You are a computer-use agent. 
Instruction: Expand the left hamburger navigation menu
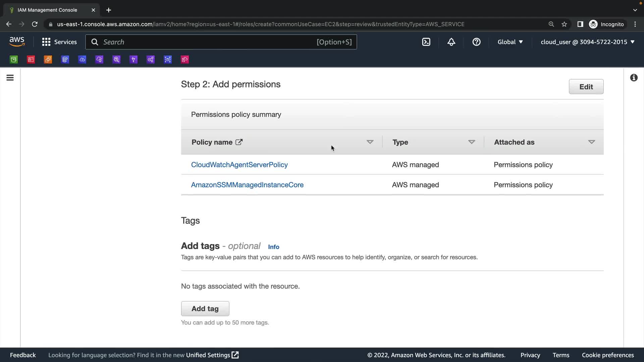click(10, 78)
